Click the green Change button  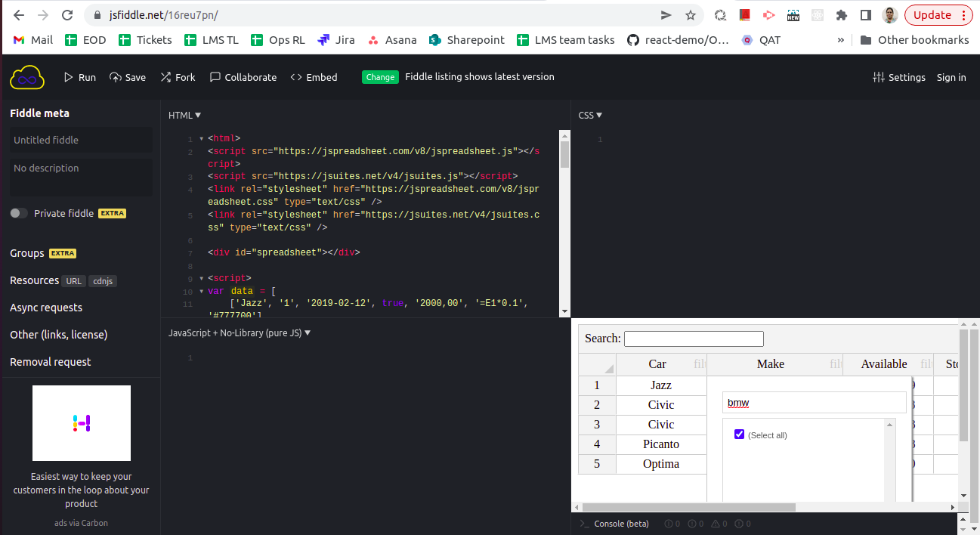coord(382,76)
